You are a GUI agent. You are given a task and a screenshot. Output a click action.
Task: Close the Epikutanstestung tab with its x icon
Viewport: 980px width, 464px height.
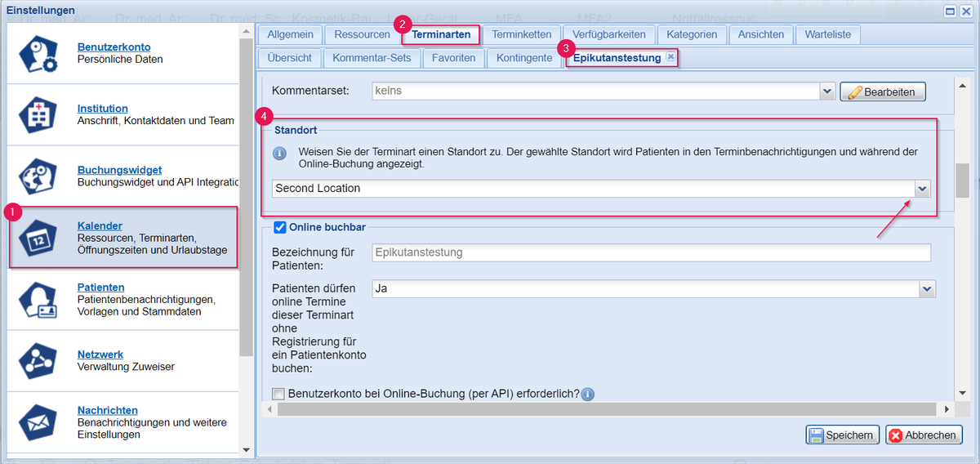pyautogui.click(x=670, y=57)
